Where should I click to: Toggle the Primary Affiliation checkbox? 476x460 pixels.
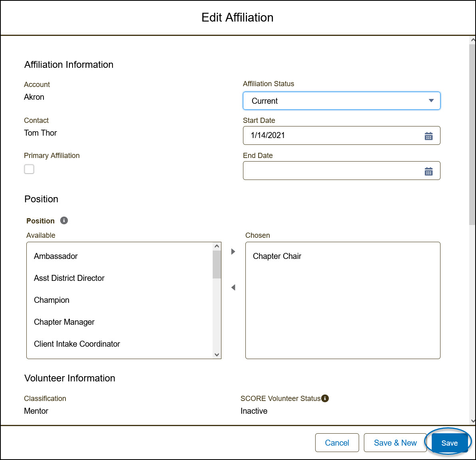click(29, 169)
